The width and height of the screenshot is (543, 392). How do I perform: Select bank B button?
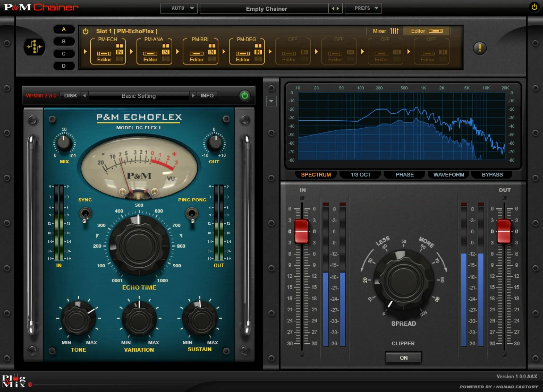coord(64,41)
